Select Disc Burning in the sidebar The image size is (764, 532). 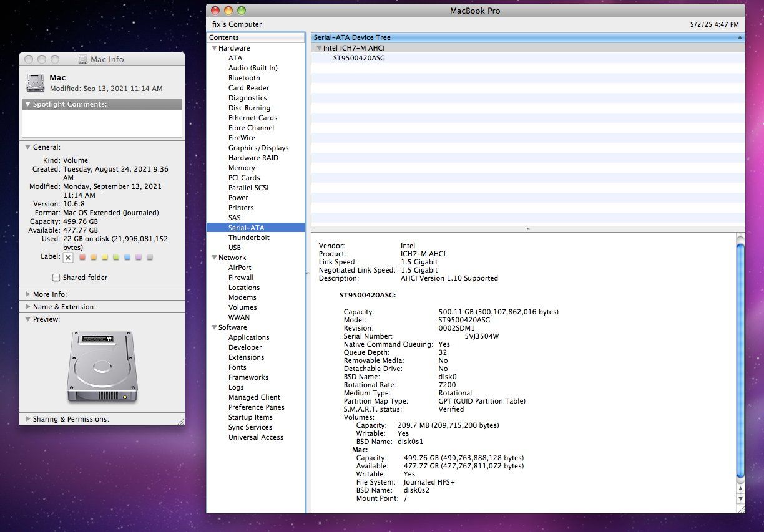coord(249,108)
